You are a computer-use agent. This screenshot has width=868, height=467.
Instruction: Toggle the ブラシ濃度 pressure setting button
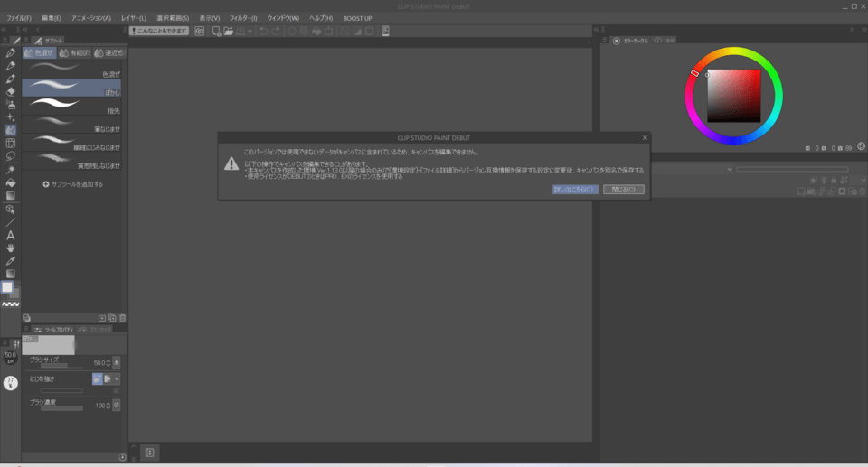pos(116,406)
